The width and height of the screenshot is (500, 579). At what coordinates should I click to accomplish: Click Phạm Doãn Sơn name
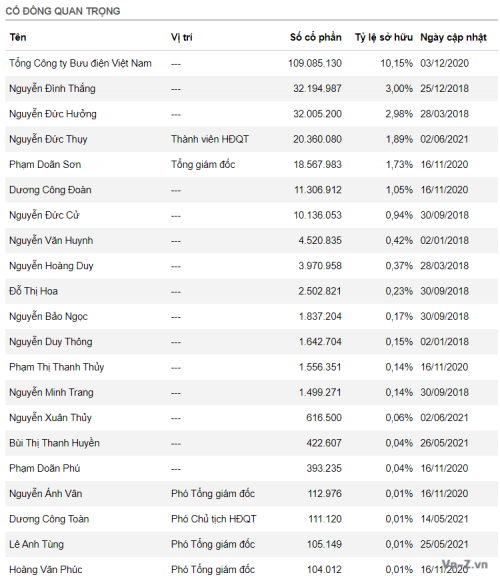coord(45,165)
